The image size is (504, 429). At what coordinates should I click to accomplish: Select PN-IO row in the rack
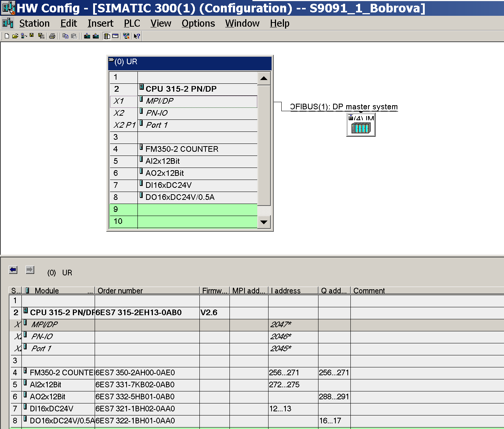(x=184, y=113)
